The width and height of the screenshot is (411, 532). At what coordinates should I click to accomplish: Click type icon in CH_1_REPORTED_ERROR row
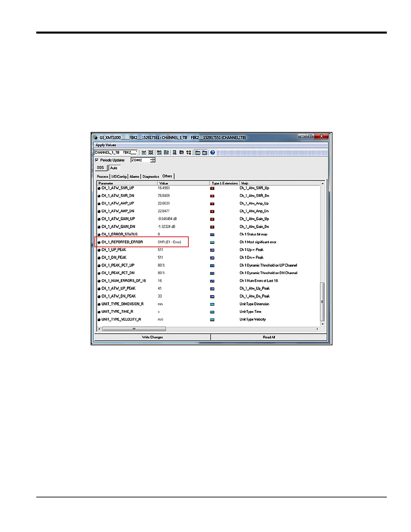point(212,242)
